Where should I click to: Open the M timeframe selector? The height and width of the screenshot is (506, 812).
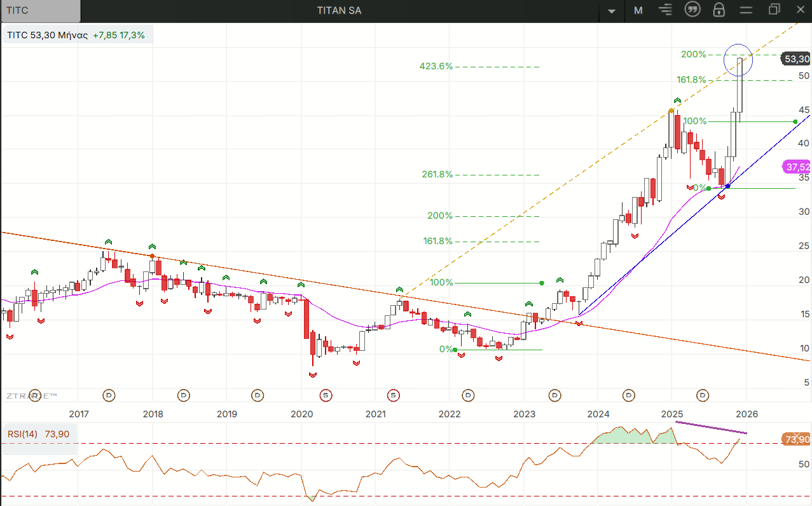coord(638,10)
